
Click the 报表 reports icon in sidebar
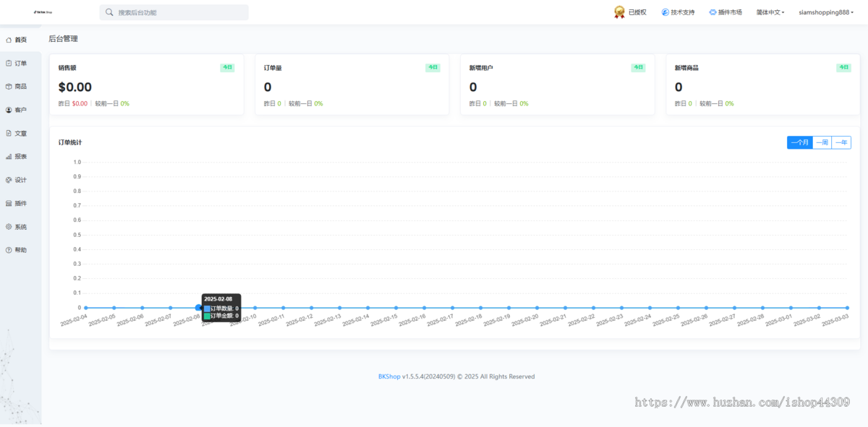pyautogui.click(x=9, y=156)
